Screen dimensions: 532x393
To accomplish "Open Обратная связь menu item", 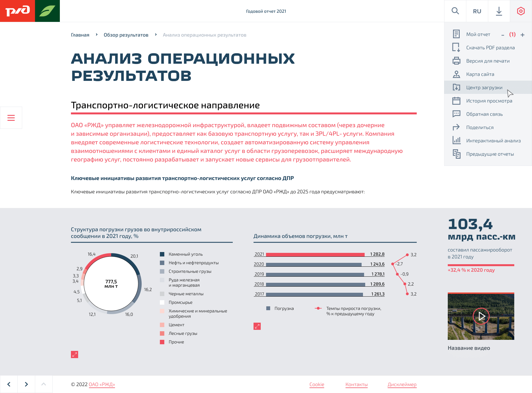I will click(488, 114).
